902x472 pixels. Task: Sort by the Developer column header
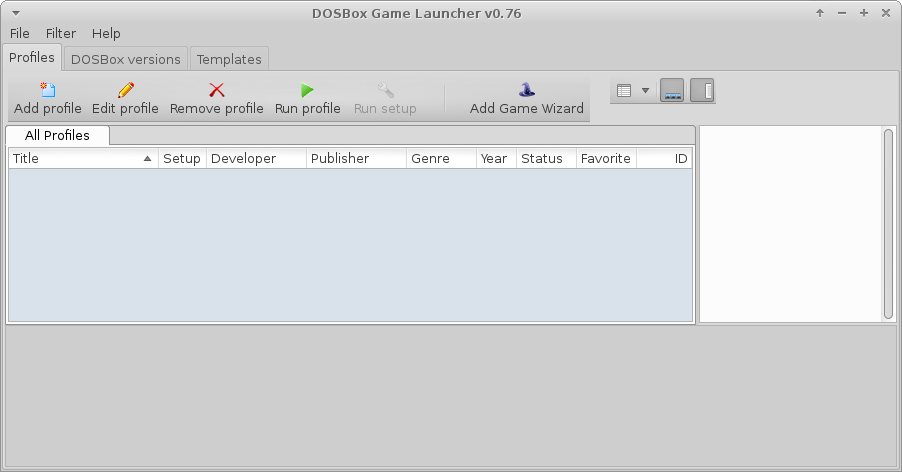[256, 159]
